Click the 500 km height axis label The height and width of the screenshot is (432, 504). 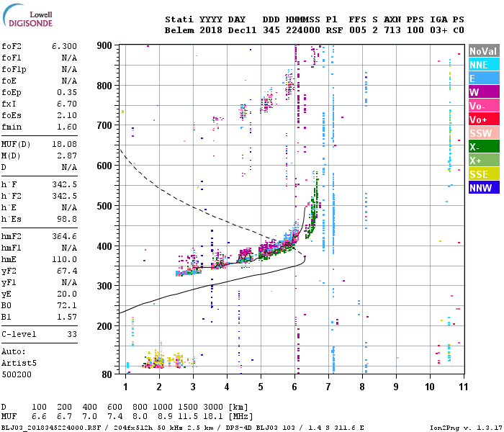tap(104, 206)
